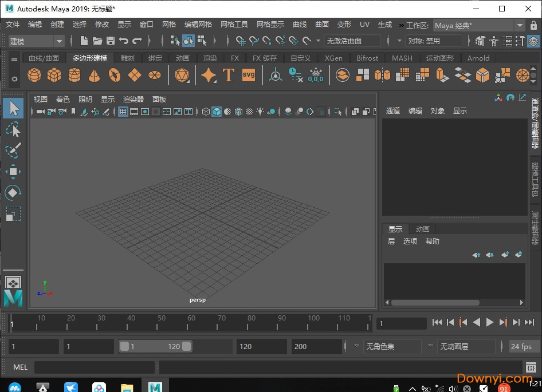The image size is (542, 392).
Task: Create a polygon sphere from the shelf
Action: tap(34, 75)
